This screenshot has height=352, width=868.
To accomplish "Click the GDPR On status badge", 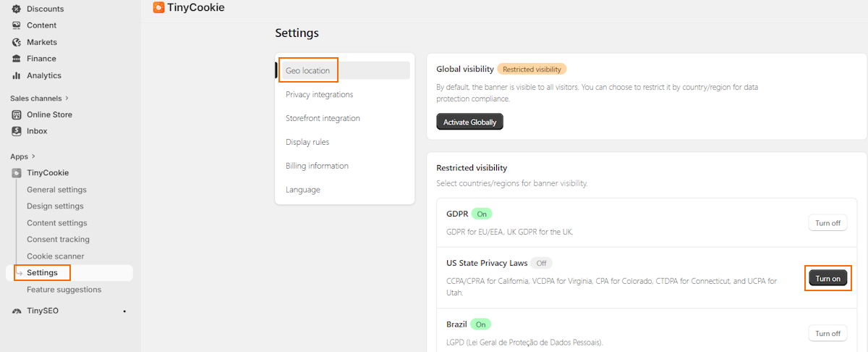I will point(482,214).
